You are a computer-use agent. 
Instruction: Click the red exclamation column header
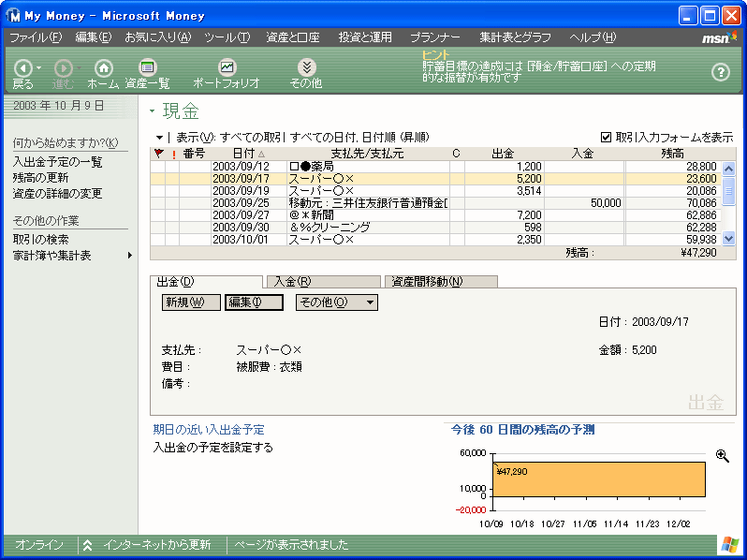click(x=173, y=154)
